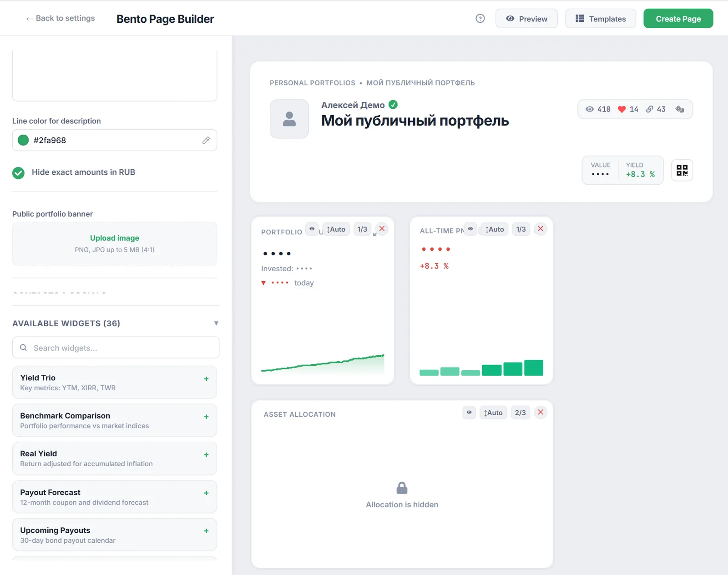Change 2/3 width on Asset Allocation widget

[520, 413]
